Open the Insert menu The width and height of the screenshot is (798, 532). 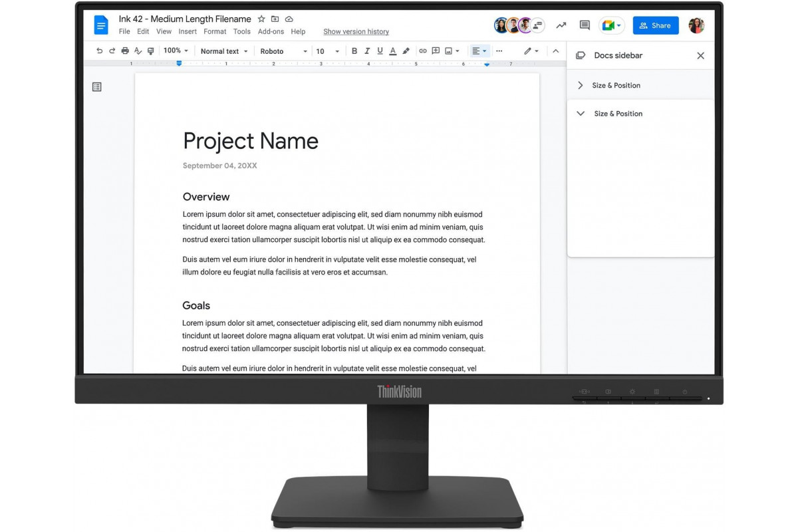[x=188, y=31]
